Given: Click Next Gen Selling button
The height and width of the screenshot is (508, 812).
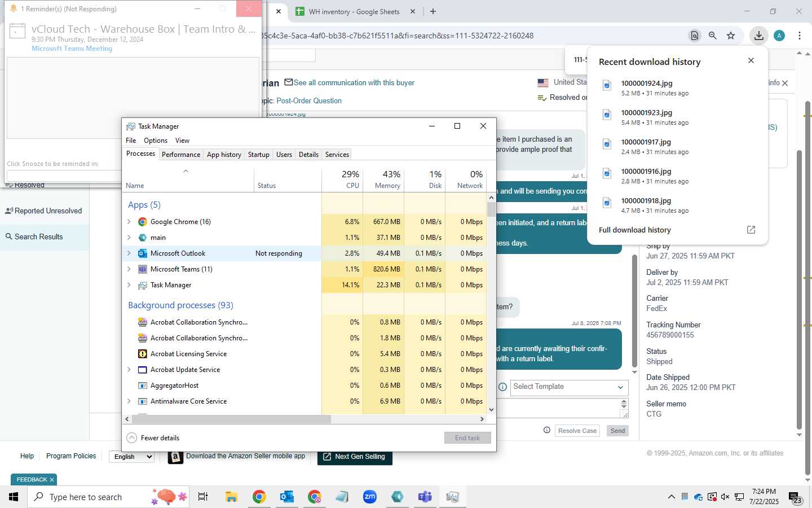Looking at the screenshot, I should click(x=355, y=457).
